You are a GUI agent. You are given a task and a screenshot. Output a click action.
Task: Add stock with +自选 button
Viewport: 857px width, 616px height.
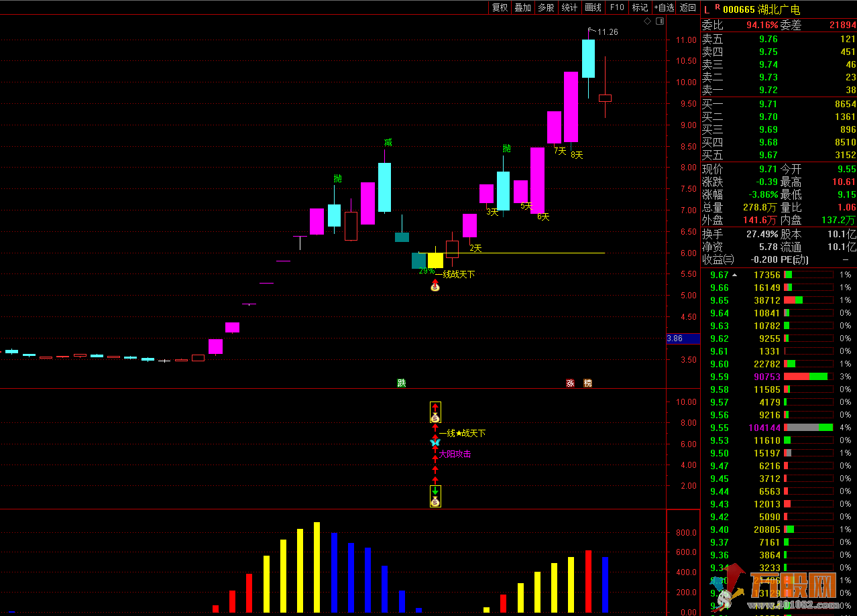663,7
